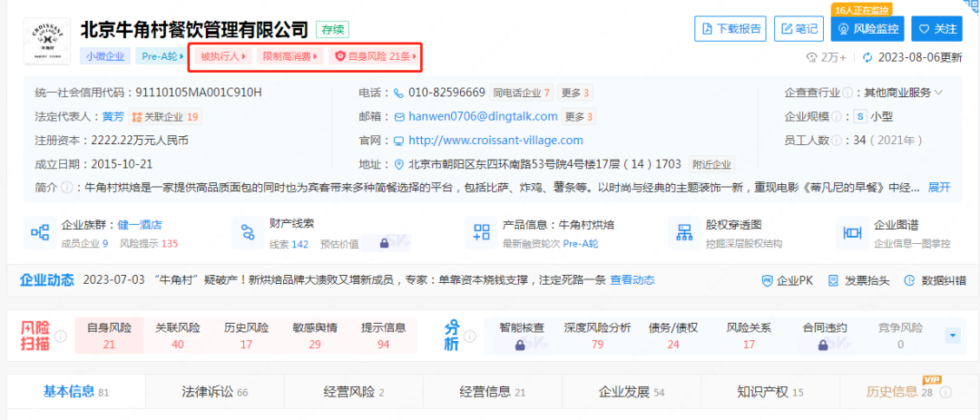The width and height of the screenshot is (980, 420).
Task: Click the 企业PK compare icon
Action: [768, 281]
